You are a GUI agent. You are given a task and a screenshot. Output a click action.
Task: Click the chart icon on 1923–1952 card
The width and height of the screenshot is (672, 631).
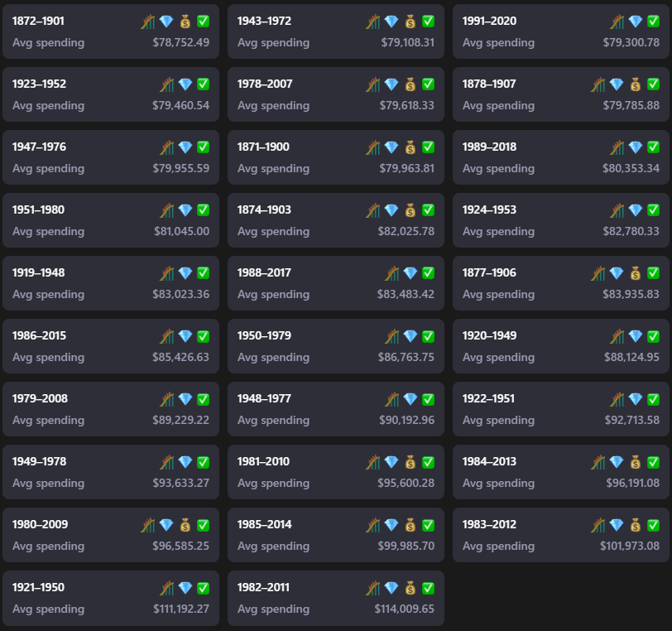point(166,84)
